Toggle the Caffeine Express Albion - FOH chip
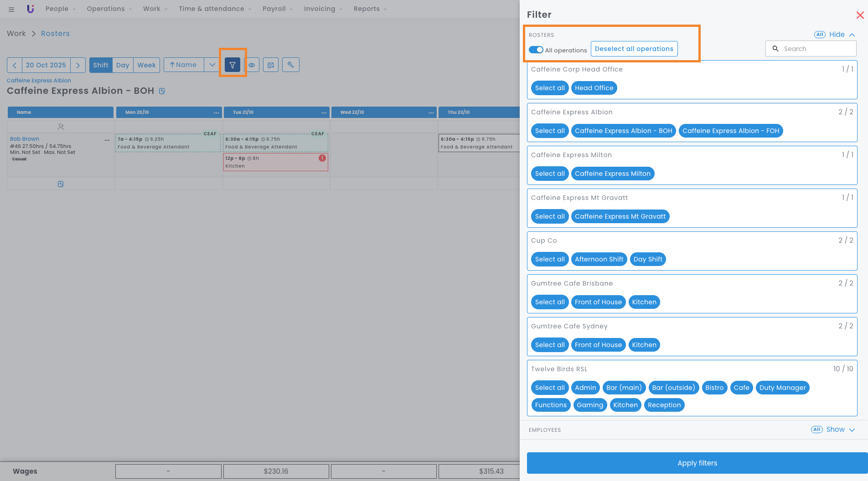Image resolution: width=868 pixels, height=481 pixels. click(730, 131)
